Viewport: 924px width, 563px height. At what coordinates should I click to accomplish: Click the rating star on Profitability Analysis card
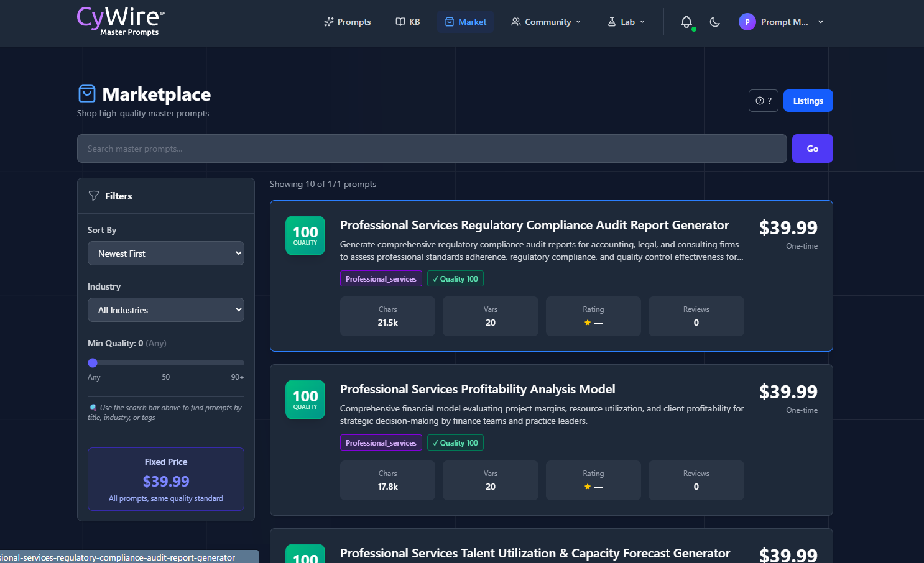coord(588,487)
